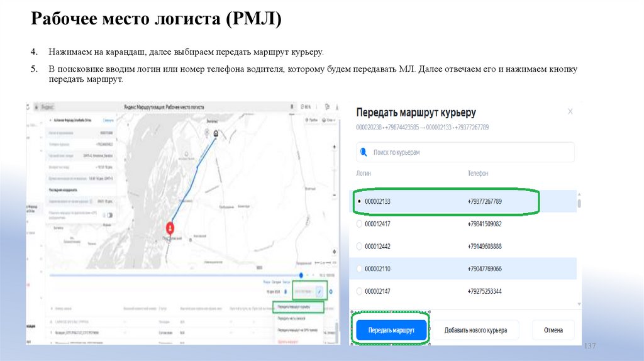Close the Передать маршрут курьеру dialog
The height and width of the screenshot is (361, 644).
570,111
